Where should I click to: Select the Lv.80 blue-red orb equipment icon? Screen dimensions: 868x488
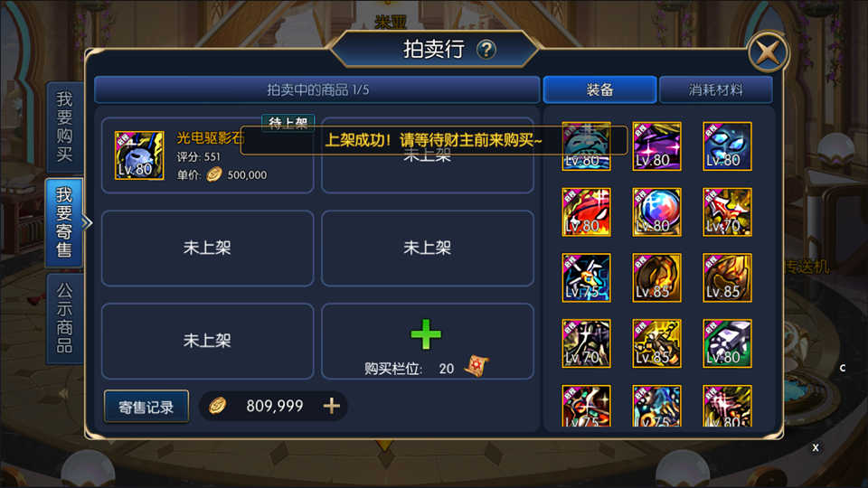(656, 211)
